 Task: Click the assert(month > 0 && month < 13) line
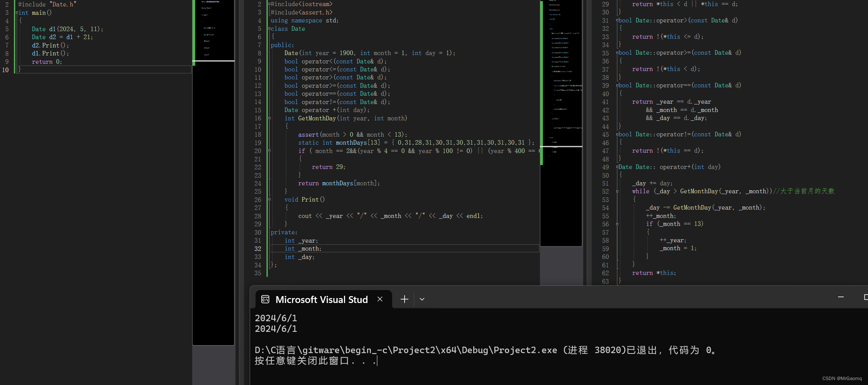point(353,135)
